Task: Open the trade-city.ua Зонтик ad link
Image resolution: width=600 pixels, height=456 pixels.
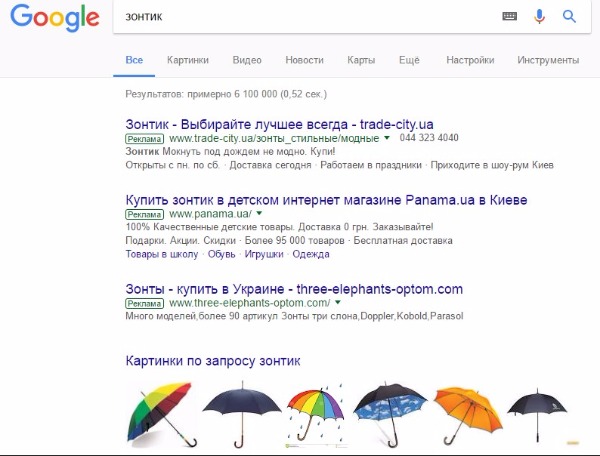Action: click(279, 124)
